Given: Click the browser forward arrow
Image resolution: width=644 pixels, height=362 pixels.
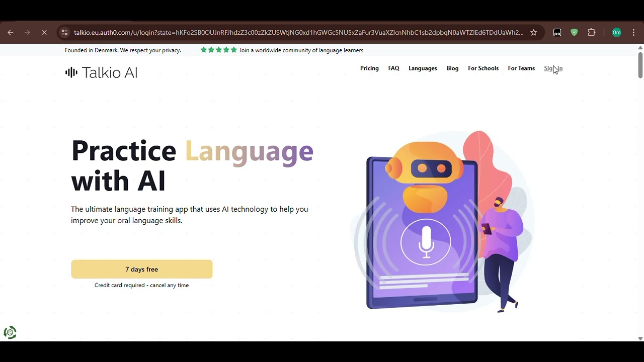Looking at the screenshot, I should (28, 33).
